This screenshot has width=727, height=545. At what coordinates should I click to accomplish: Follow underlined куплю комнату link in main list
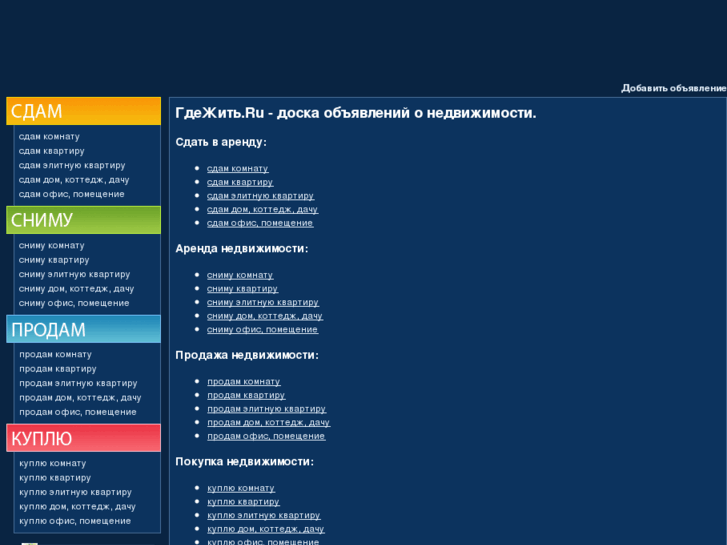tap(241, 488)
